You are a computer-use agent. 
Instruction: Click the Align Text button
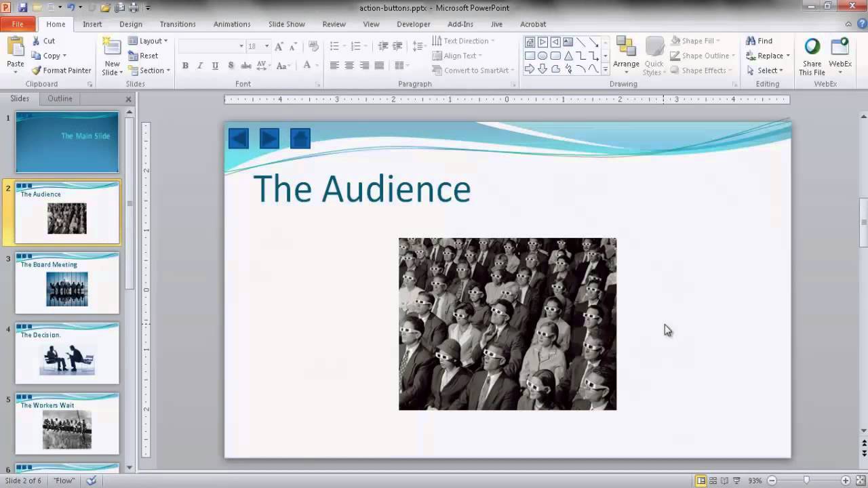(457, 56)
